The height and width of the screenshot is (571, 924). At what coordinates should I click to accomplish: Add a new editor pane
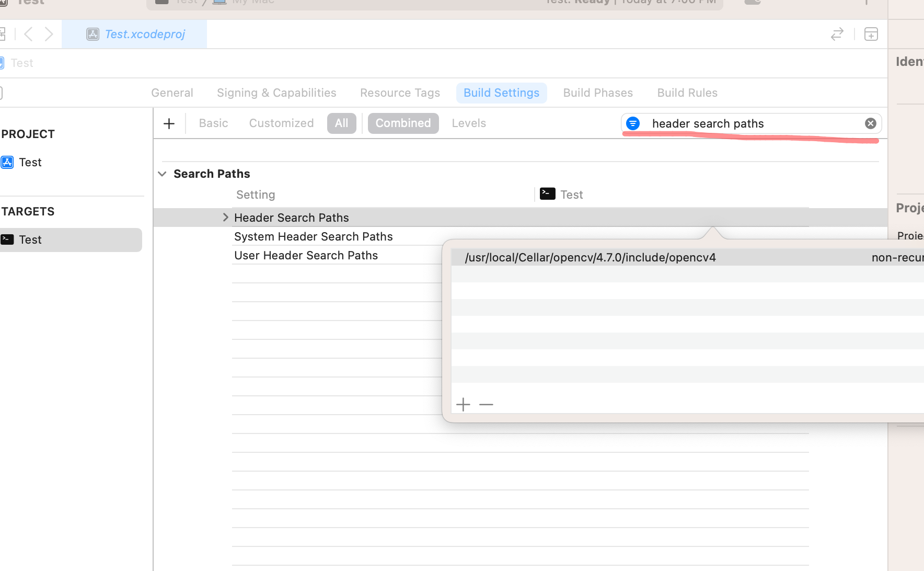(871, 35)
